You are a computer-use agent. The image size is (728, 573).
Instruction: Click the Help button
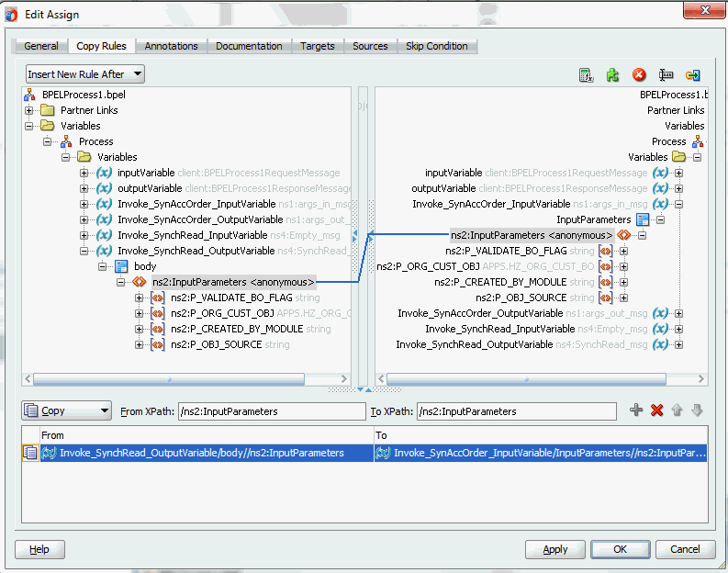point(39,549)
